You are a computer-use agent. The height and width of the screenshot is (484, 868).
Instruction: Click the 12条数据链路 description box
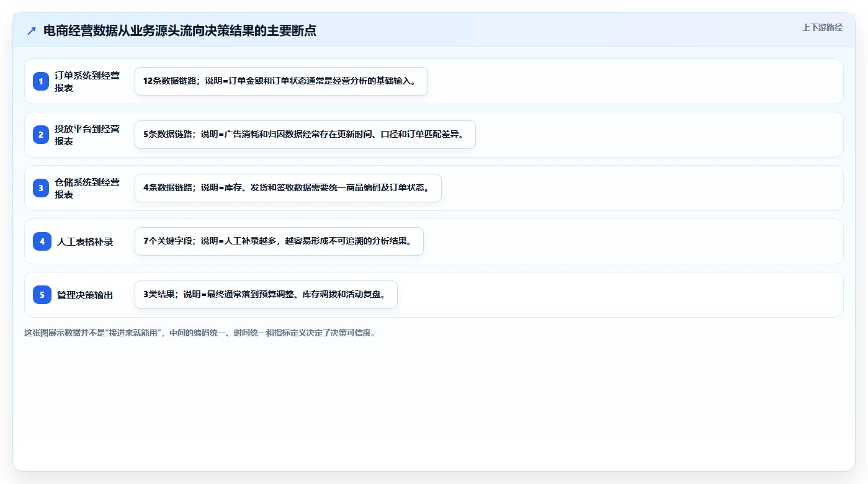[x=281, y=81]
